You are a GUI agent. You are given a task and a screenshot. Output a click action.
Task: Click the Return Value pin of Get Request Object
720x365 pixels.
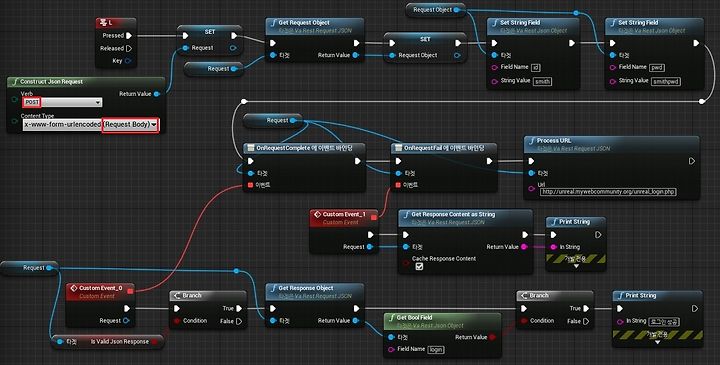click(x=355, y=55)
